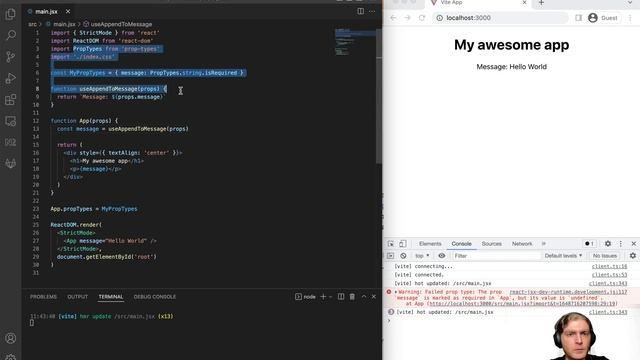
Task: Kill the terminal with the trash icon
Action: coord(352,297)
